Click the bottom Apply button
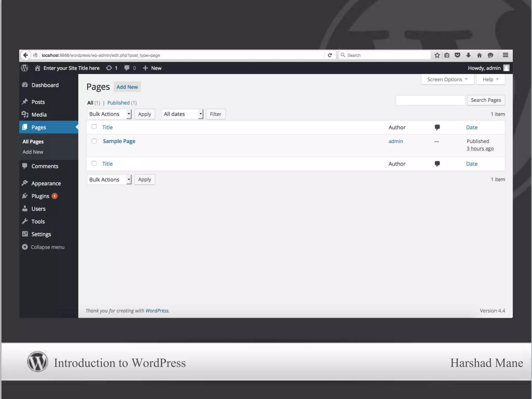The height and width of the screenshot is (399, 532). click(x=144, y=179)
